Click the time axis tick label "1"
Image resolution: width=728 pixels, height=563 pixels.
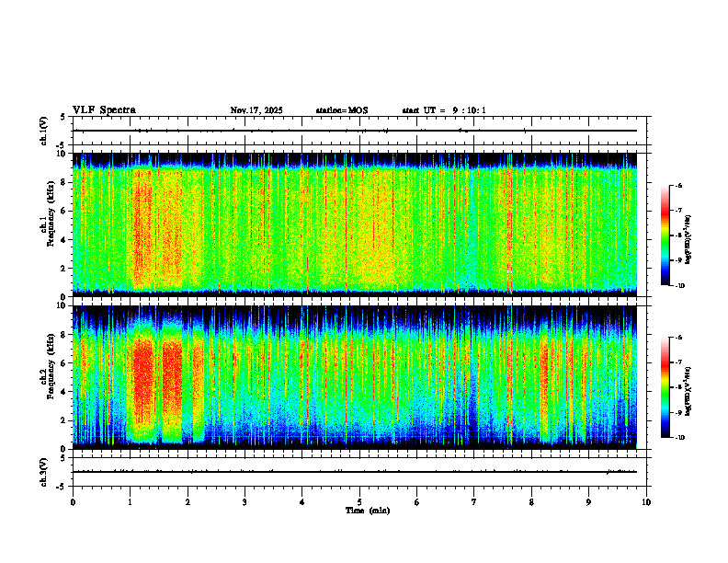(130, 502)
